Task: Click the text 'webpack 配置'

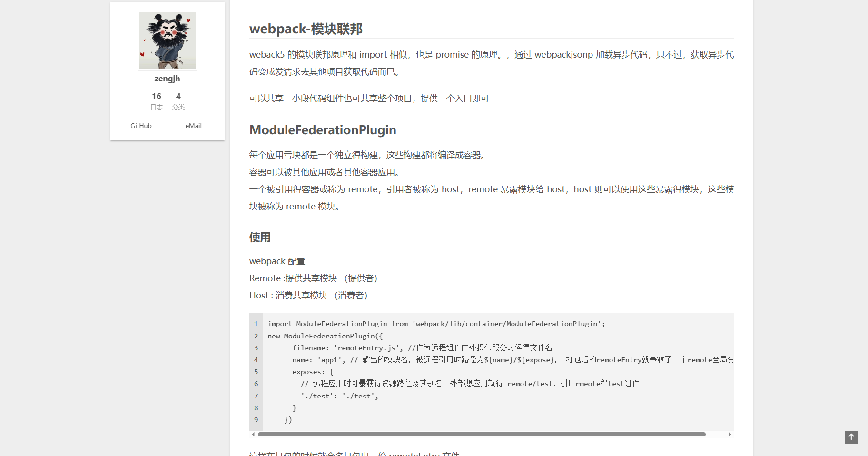Action: pos(277,261)
